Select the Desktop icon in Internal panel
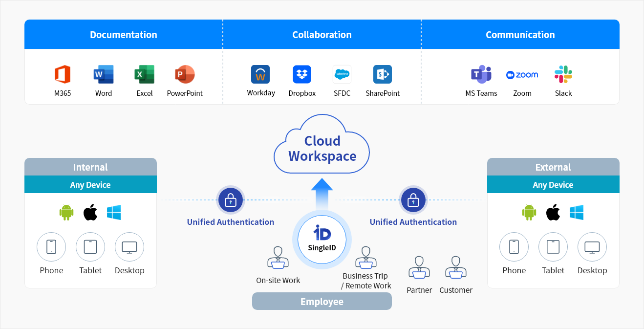The width and height of the screenshot is (644, 329). click(129, 247)
